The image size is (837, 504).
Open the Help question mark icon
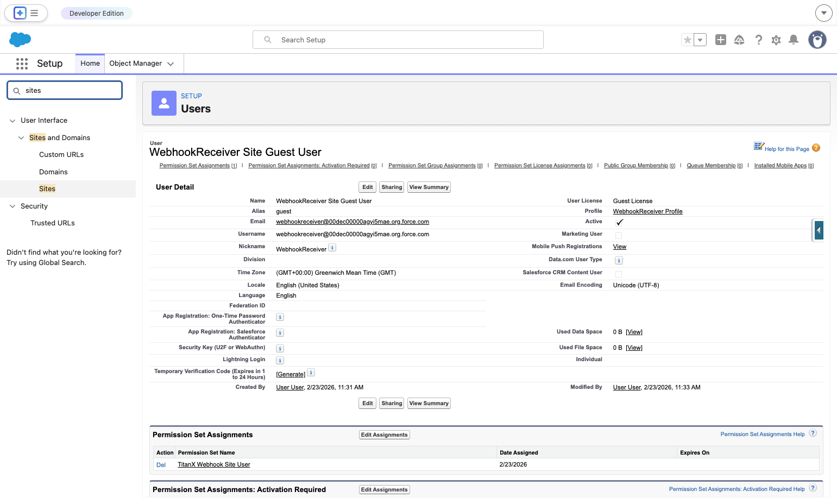(759, 40)
